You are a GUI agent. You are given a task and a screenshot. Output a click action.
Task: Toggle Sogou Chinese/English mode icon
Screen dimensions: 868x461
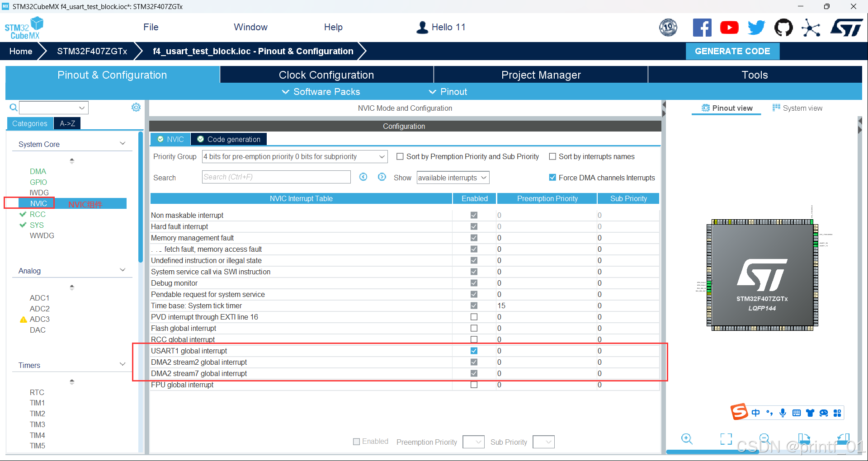pos(755,413)
